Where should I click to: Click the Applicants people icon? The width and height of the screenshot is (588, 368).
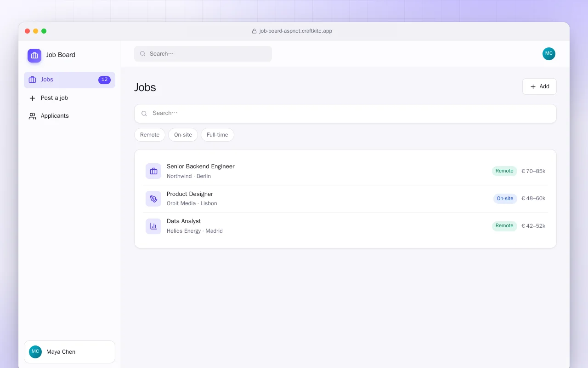(x=32, y=116)
